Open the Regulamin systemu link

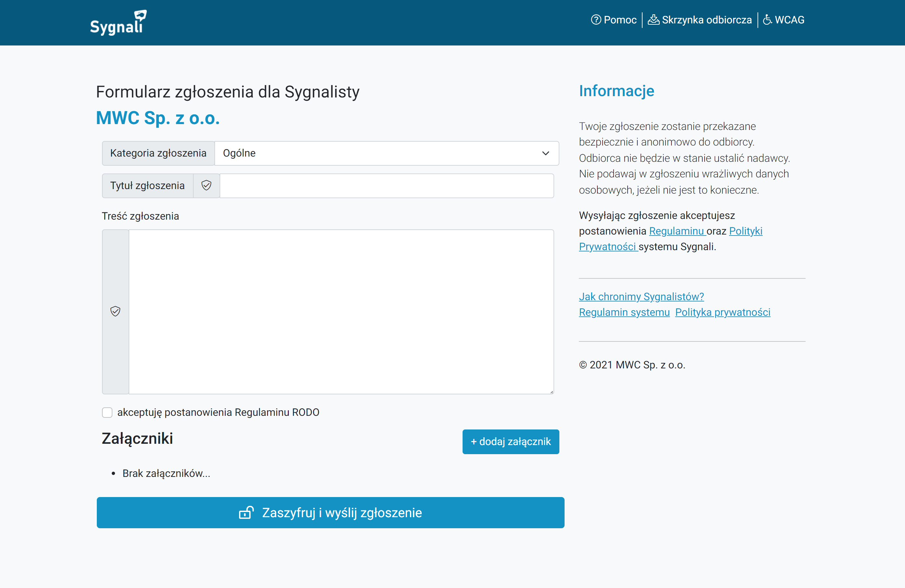624,312
